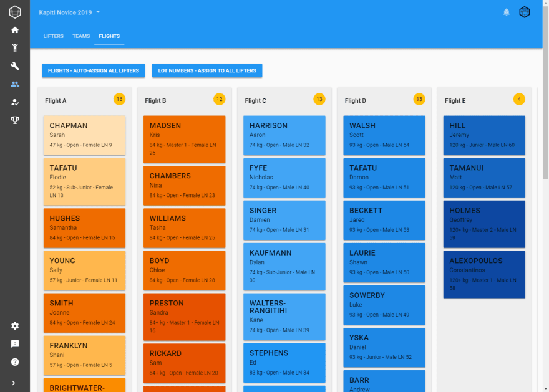549x392 pixels.
Task: Select the Smith Joanne lifter card
Action: pyautogui.click(x=84, y=313)
